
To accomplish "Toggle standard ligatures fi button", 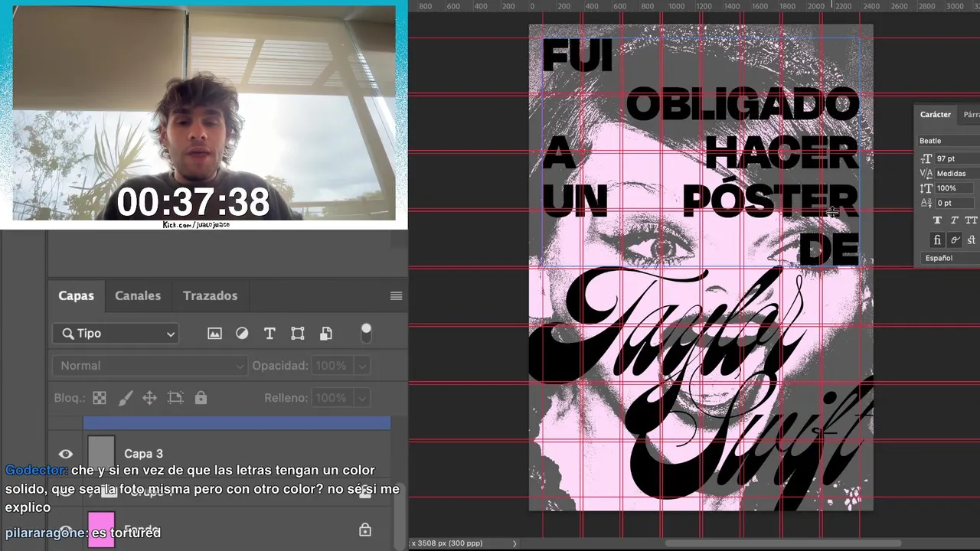I will (937, 240).
